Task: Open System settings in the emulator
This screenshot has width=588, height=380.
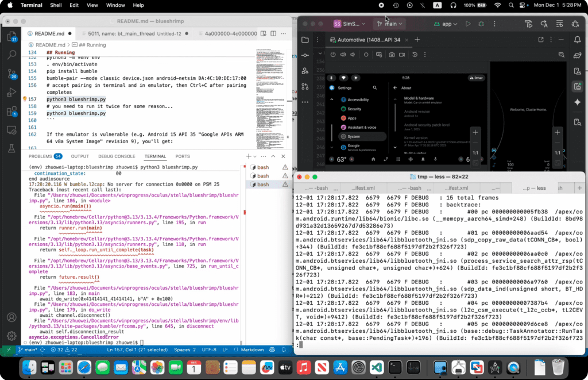Action: pyautogui.click(x=362, y=136)
